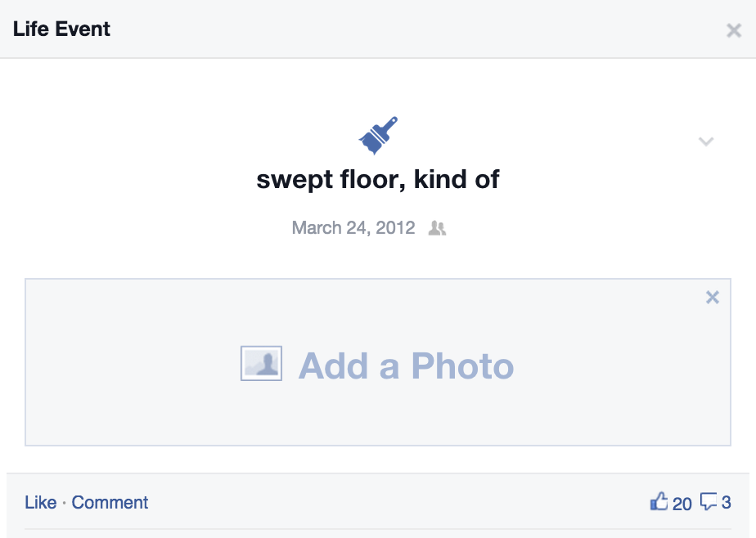Close the Life Event dialog
The width and height of the screenshot is (756, 538).
tap(733, 30)
